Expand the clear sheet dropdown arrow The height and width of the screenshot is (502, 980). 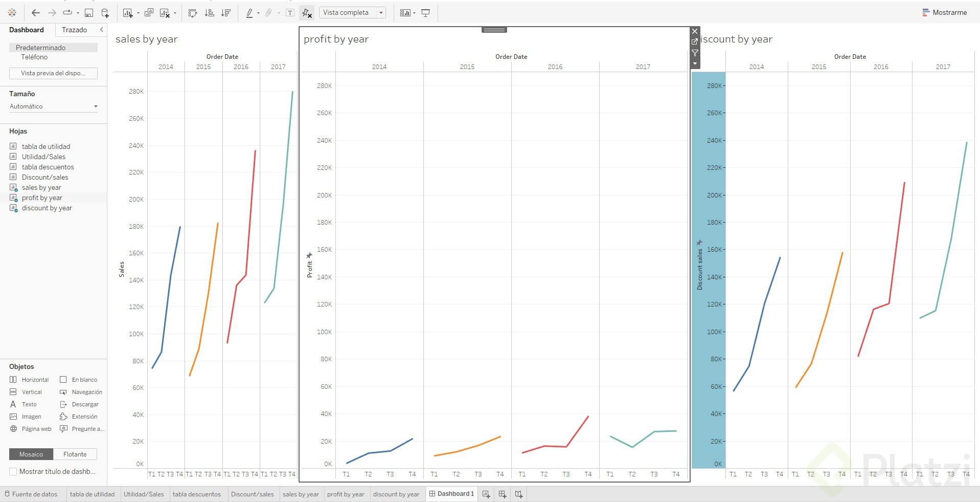[175, 13]
